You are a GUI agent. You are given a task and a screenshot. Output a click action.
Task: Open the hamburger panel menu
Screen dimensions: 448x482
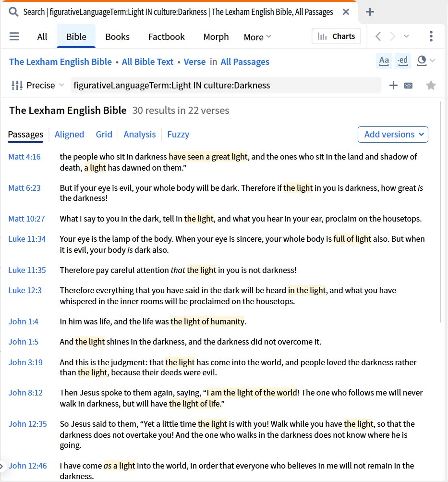[14, 37]
